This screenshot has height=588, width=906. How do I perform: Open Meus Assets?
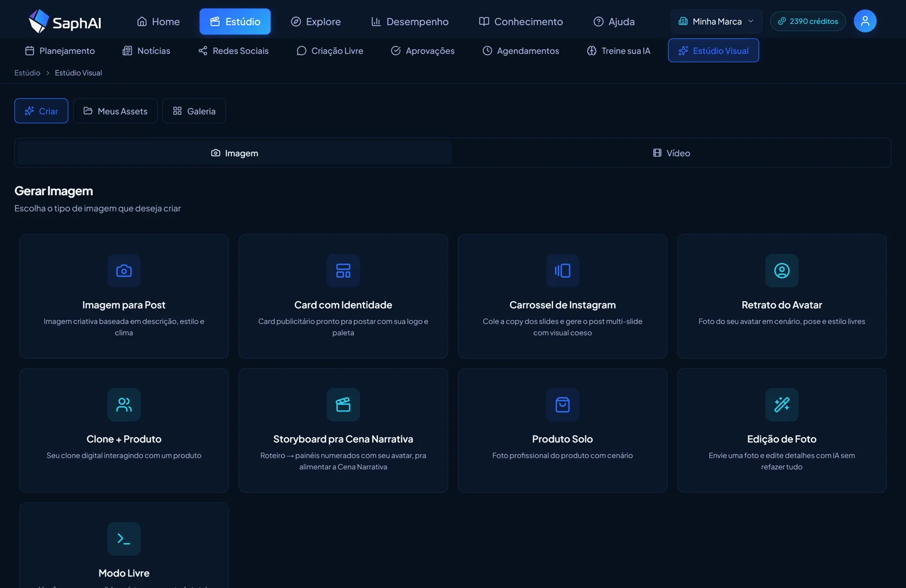click(115, 111)
